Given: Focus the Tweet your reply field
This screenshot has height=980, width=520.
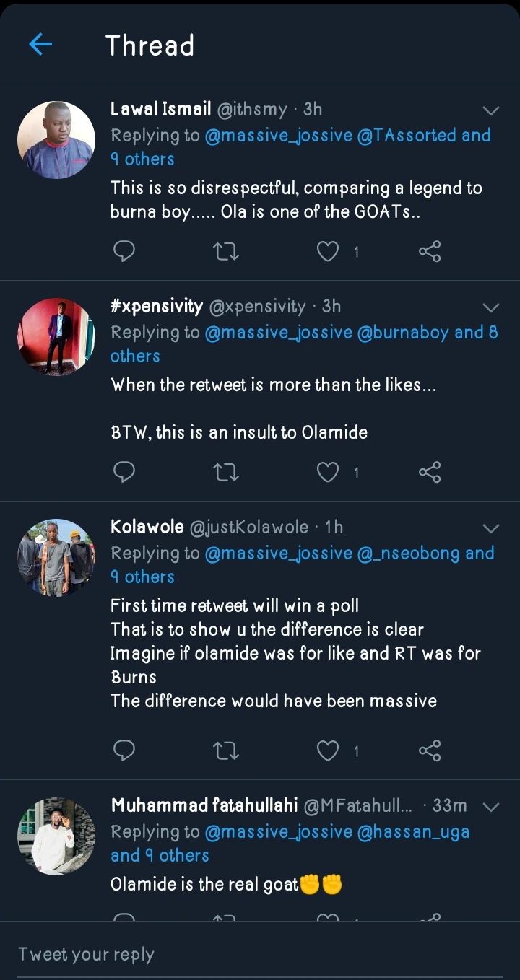Looking at the screenshot, I should [x=260, y=954].
